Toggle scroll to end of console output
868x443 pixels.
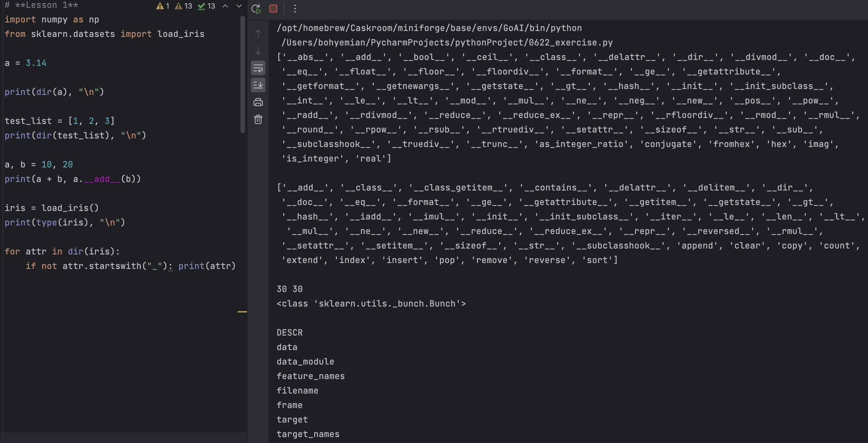tap(258, 85)
